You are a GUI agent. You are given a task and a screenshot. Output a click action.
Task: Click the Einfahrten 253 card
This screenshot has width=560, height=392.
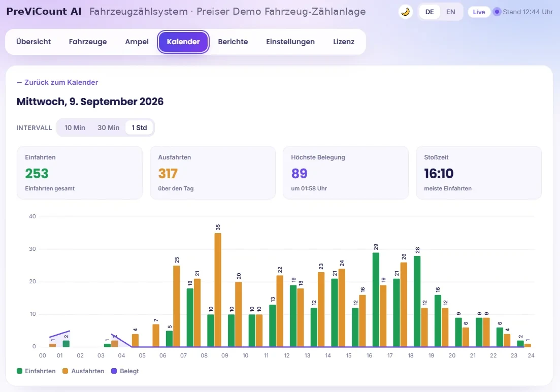click(80, 173)
